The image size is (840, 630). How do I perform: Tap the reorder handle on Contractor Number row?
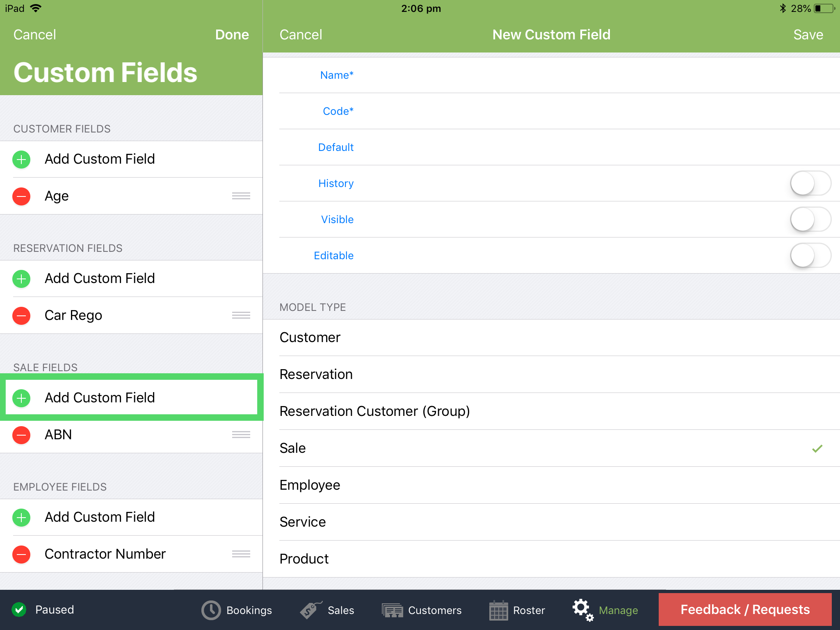[241, 554]
